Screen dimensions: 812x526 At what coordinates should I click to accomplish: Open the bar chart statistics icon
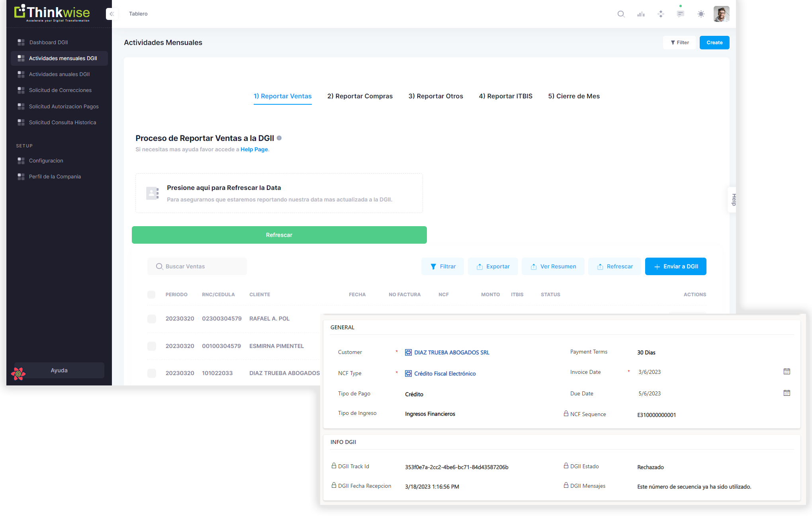click(641, 14)
